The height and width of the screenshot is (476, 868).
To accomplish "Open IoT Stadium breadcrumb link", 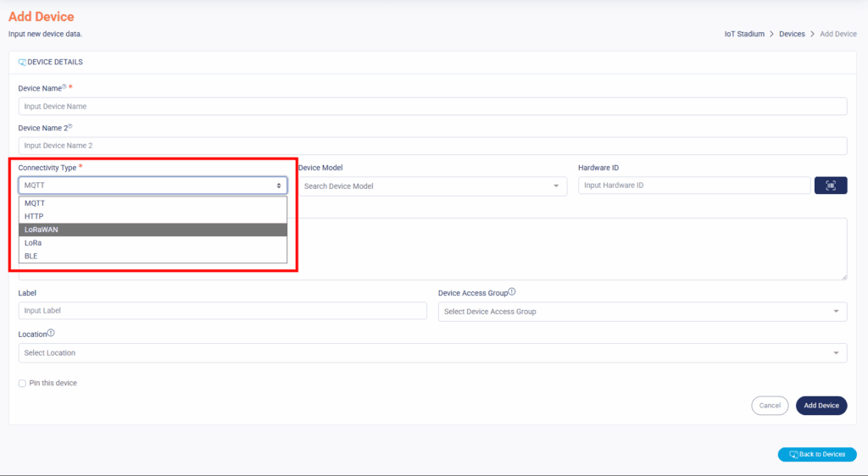I will [x=744, y=34].
